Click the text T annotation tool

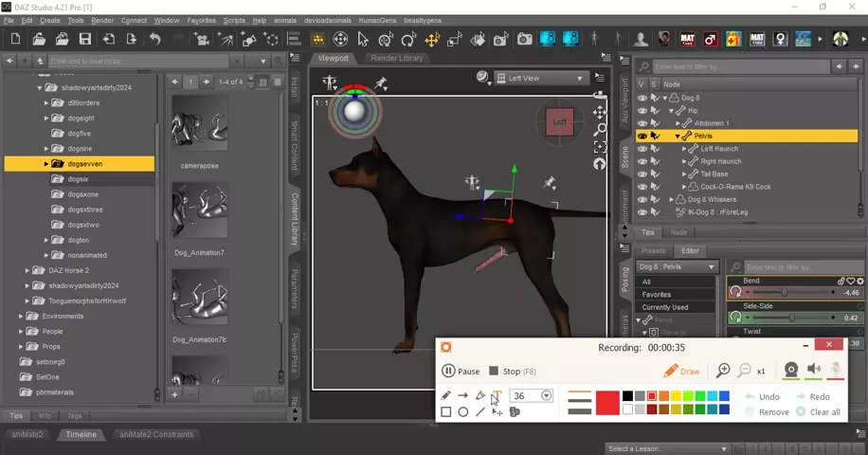[496, 395]
